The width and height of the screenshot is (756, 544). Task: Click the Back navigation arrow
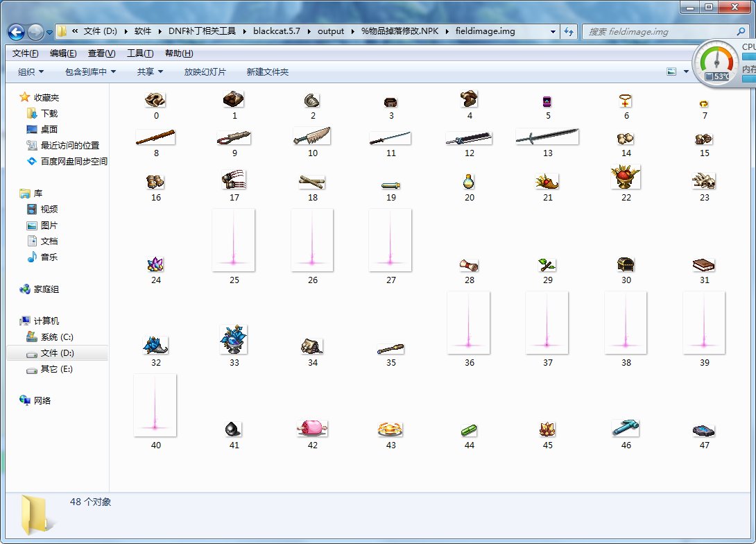pyautogui.click(x=16, y=33)
